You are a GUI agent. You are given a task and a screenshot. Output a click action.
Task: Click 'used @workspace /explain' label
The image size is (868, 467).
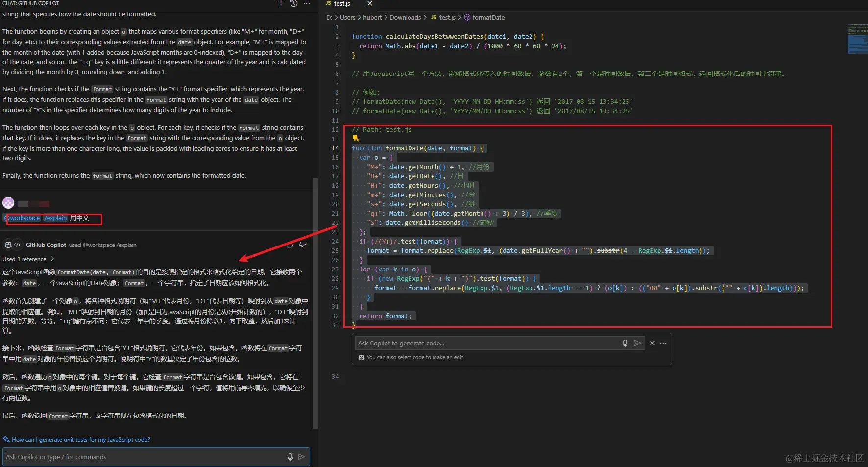coord(102,245)
